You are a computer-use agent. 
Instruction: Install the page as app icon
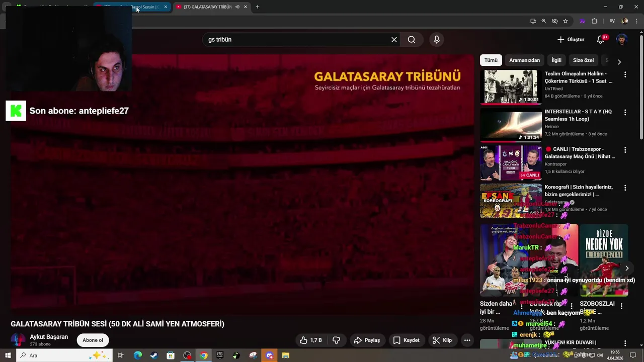533,21
